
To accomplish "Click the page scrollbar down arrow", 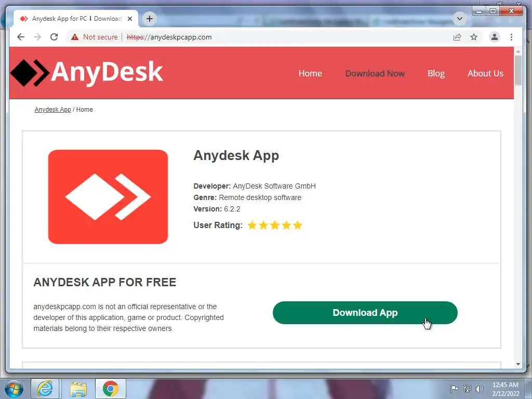I will tap(518, 364).
